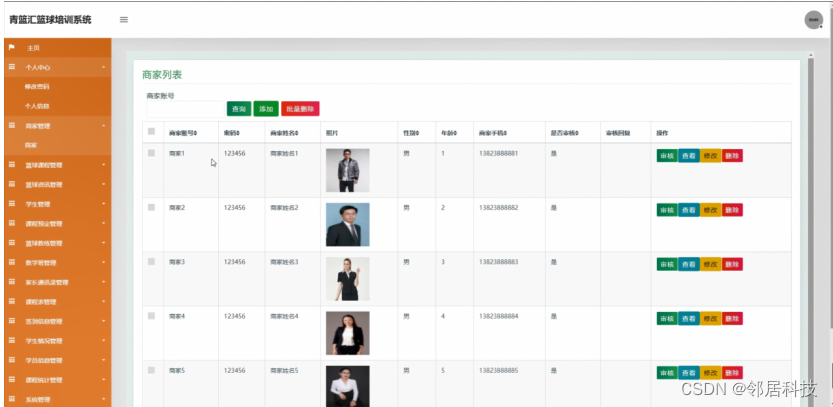
Task: Click the list icon beside 商家管理
Action: [x=12, y=125]
